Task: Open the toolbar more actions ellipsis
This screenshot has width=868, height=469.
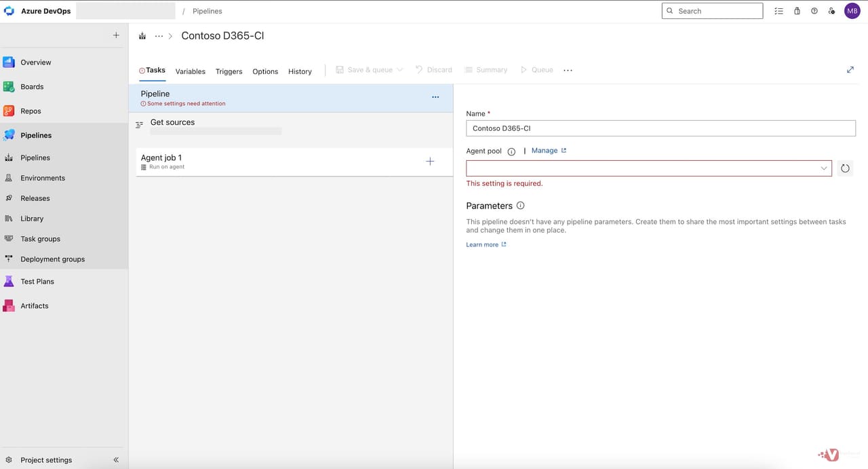Action: point(568,70)
